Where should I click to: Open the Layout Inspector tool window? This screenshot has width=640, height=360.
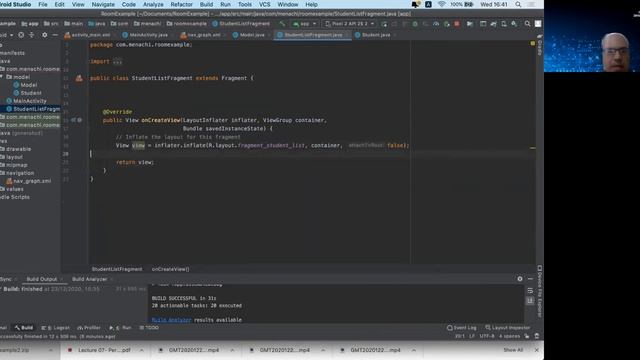coord(508,328)
